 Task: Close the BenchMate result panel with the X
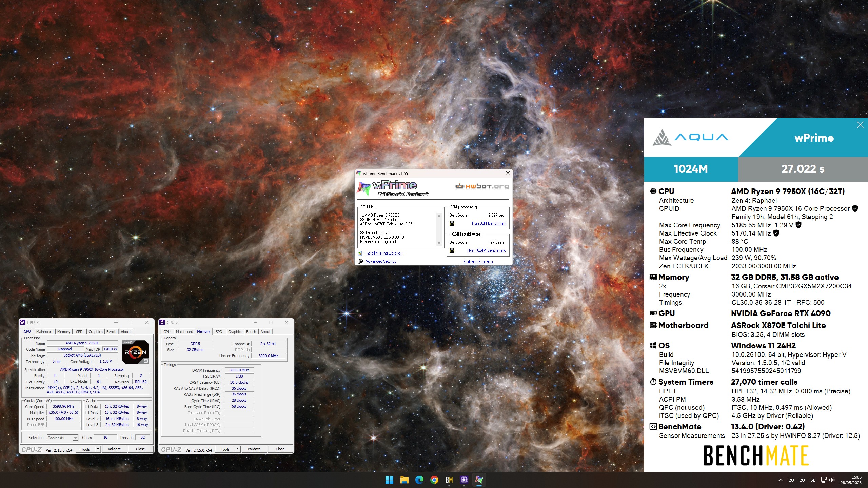860,125
